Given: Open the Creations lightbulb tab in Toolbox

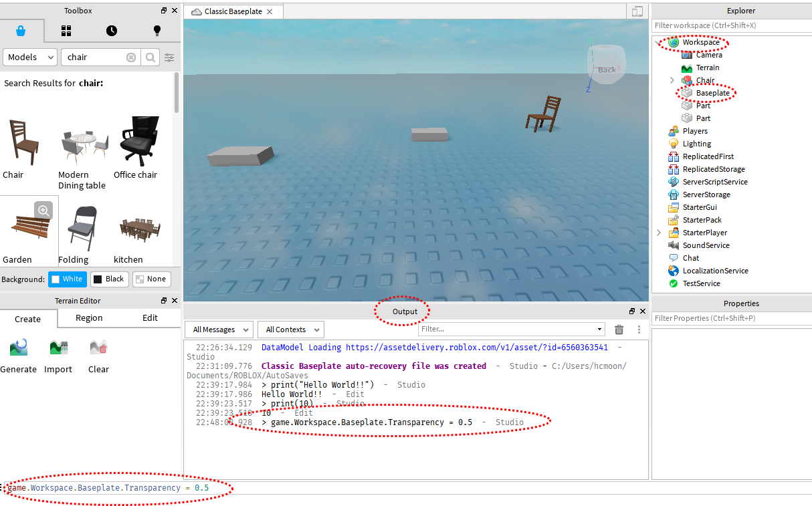Looking at the screenshot, I should coord(157,31).
